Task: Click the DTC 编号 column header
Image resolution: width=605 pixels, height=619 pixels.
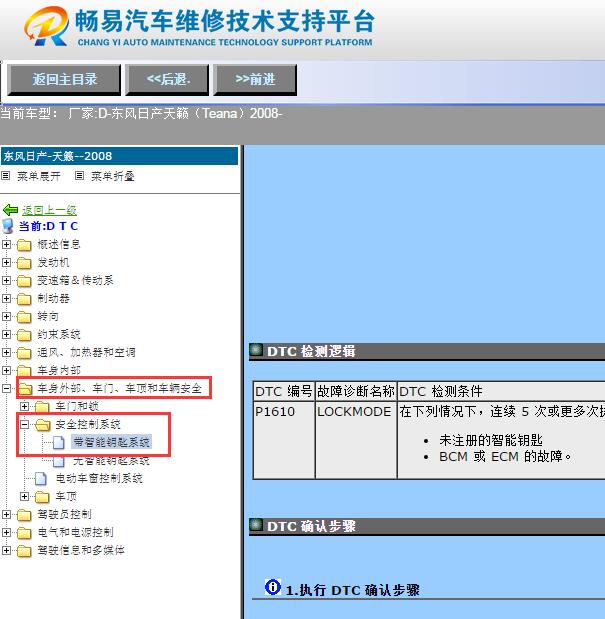Action: [x=284, y=391]
